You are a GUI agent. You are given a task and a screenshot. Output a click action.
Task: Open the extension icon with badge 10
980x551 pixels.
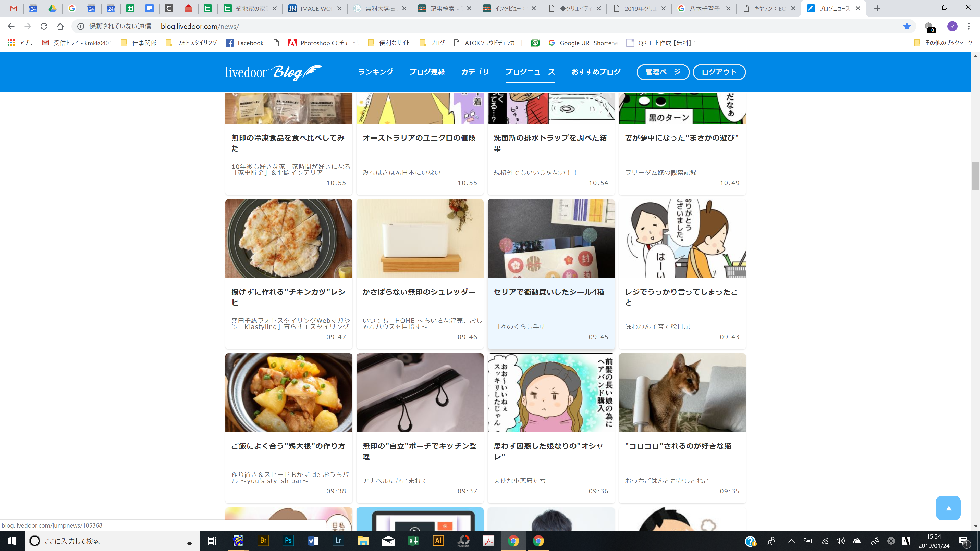pos(929,27)
